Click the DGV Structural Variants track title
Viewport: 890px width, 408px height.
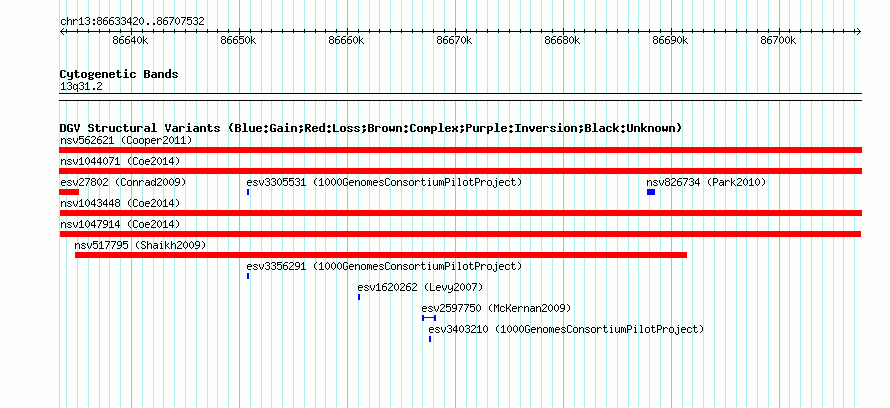(x=371, y=128)
